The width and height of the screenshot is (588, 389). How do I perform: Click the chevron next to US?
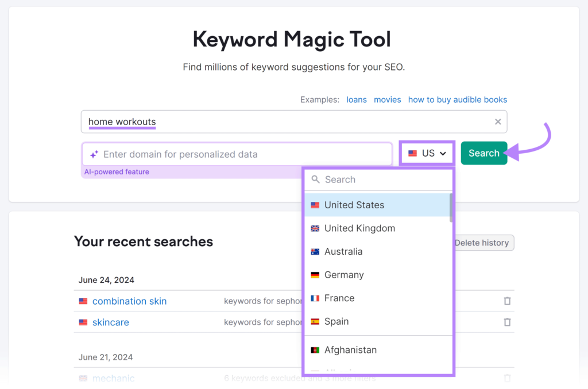coord(443,154)
